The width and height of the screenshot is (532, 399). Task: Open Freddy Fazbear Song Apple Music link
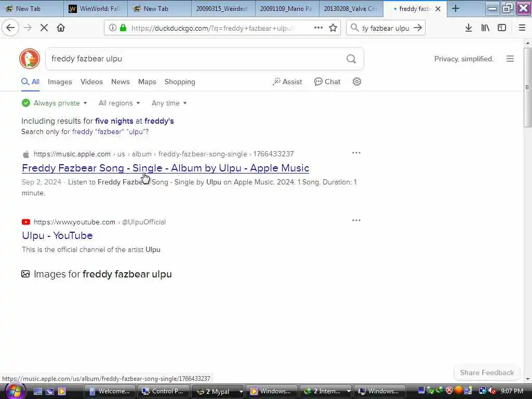click(165, 168)
